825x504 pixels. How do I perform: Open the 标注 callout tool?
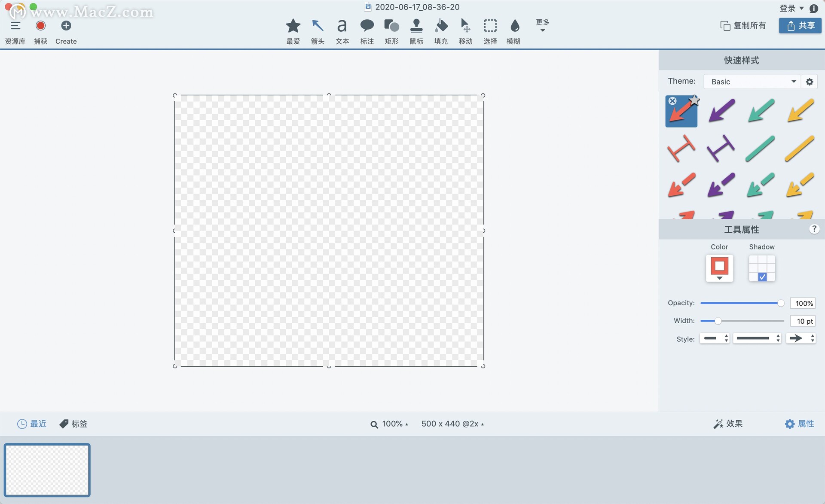(367, 30)
